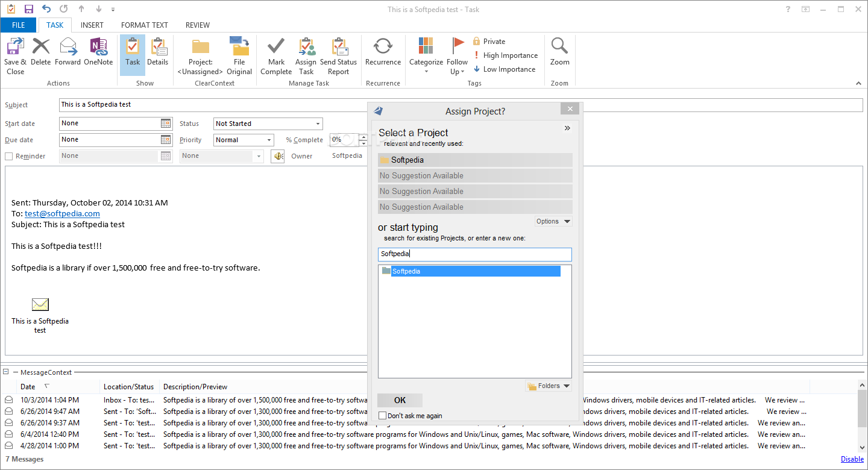Go to next item arrow

click(99, 9)
